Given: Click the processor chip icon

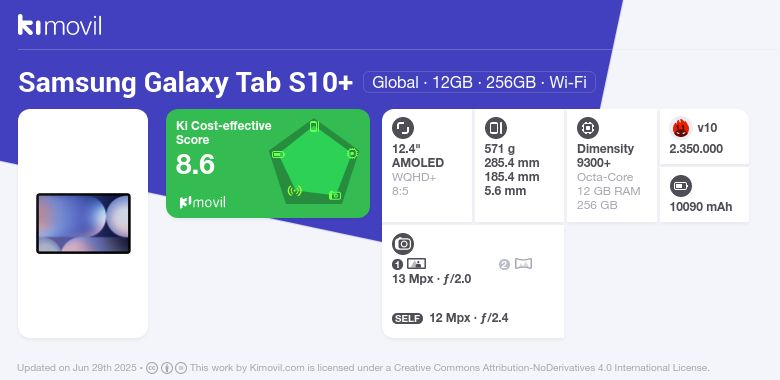Looking at the screenshot, I should tap(588, 128).
